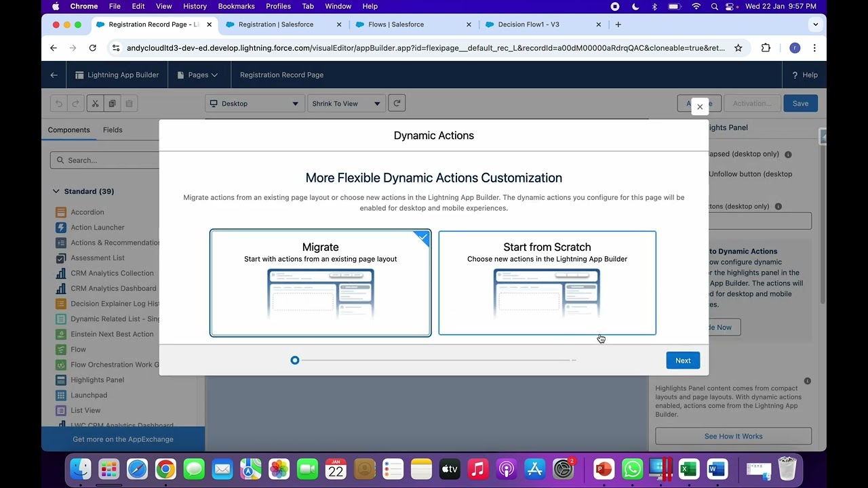
Task: Open the Shrink To View dropdown
Action: coord(346,104)
